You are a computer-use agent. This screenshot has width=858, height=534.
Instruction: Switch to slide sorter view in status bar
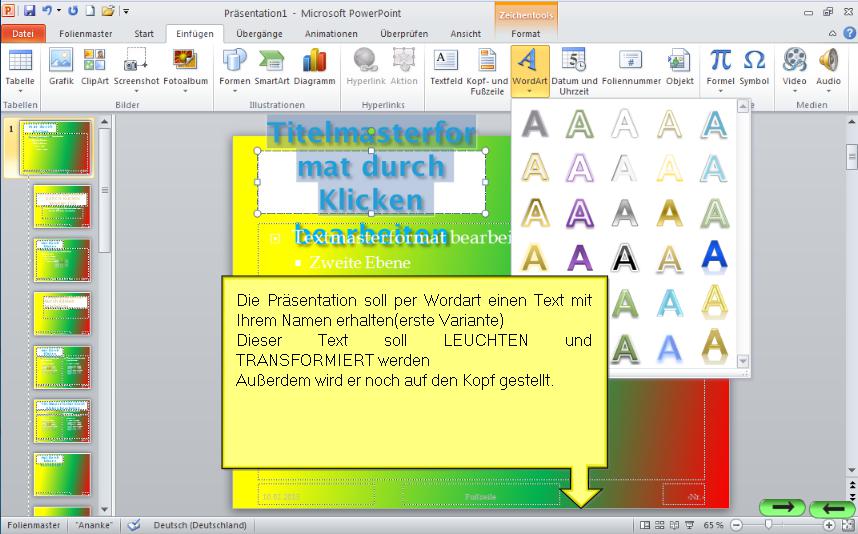tap(660, 525)
